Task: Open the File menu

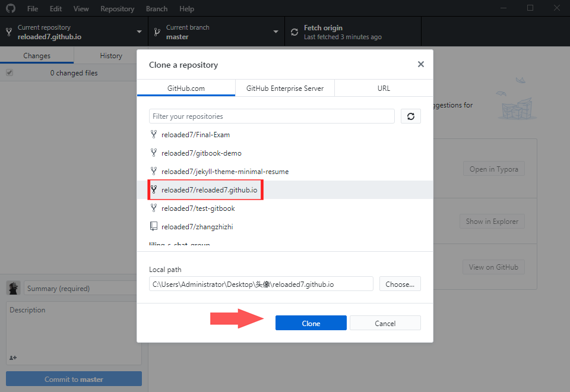Action: point(32,9)
